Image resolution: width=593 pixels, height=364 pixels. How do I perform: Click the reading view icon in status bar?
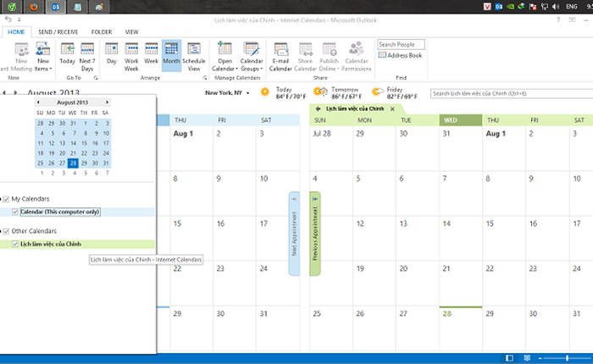(x=527, y=358)
